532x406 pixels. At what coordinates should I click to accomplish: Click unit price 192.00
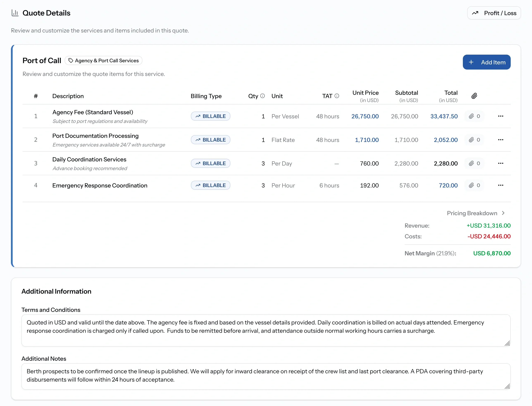[369, 186]
